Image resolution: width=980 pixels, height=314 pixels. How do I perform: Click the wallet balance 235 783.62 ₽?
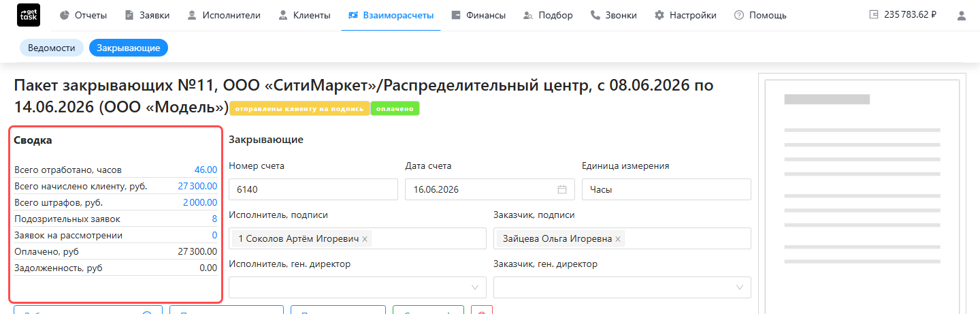(903, 15)
